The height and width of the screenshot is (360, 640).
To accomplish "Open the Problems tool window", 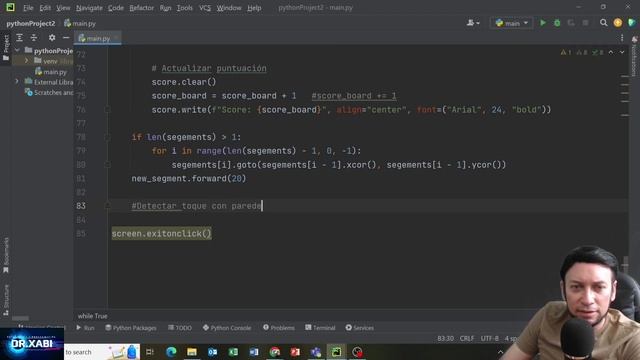I will 279,328.
